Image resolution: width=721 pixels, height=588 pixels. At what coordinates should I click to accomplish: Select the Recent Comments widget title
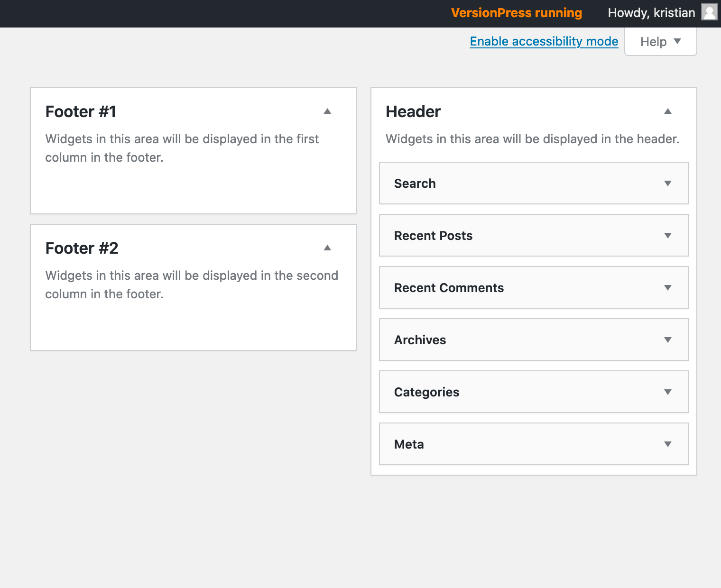(449, 288)
